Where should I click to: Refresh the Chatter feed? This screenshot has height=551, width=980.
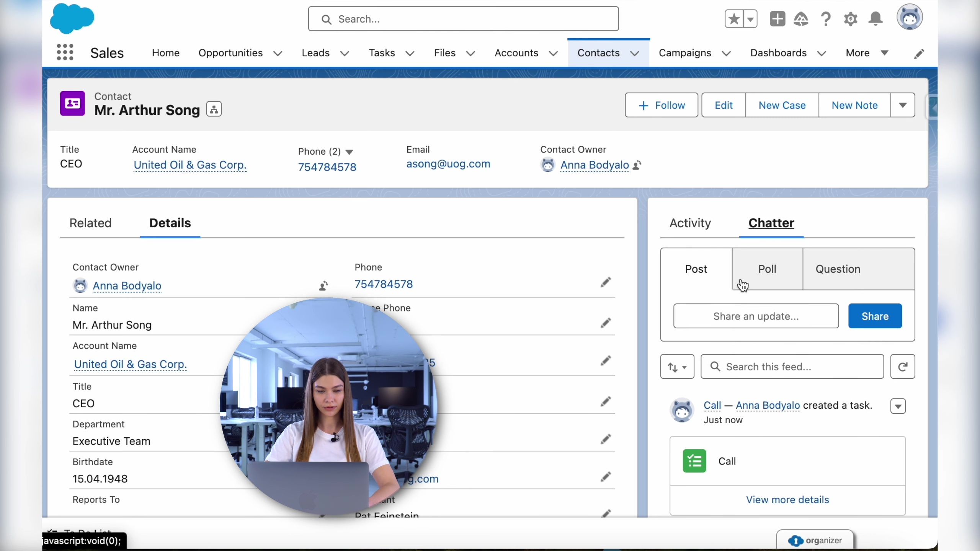point(903,367)
